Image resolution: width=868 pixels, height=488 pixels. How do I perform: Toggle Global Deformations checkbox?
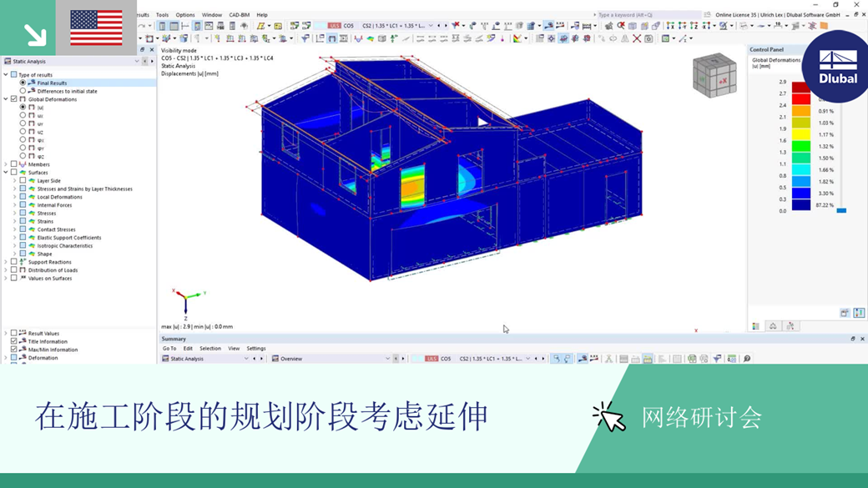(14, 99)
